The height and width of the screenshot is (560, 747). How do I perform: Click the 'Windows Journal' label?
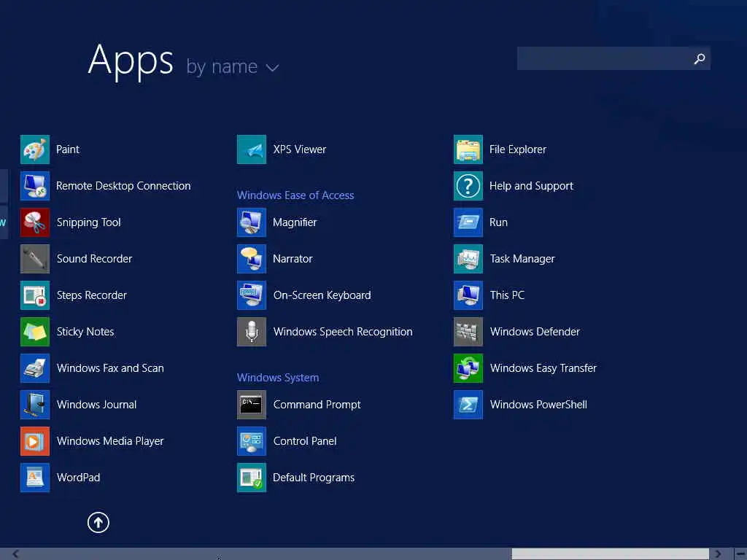[97, 404]
